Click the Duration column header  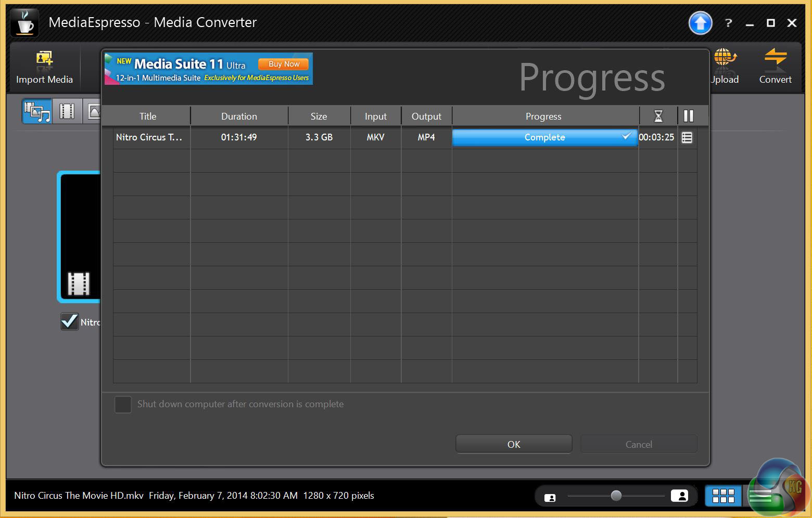[239, 116]
